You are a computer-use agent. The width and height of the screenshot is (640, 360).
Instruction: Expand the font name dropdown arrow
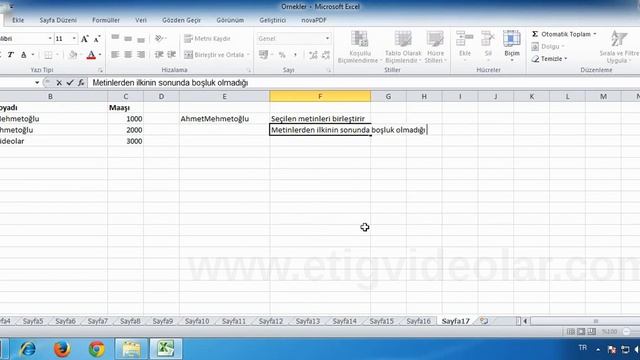tap(50, 38)
